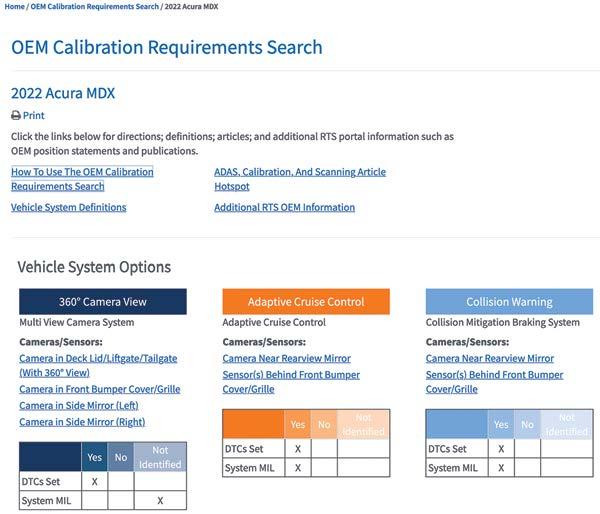Click System MIL row in Adaptive Cruise table
The image size is (600, 514).
click(306, 468)
